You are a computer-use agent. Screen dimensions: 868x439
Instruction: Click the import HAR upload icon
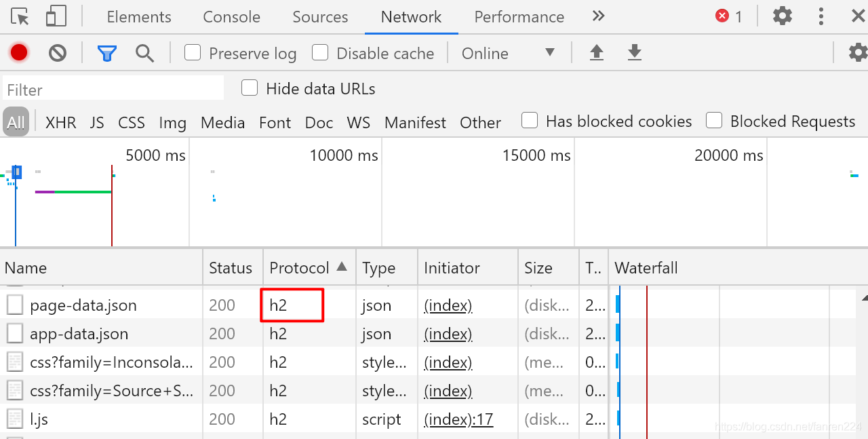point(597,53)
